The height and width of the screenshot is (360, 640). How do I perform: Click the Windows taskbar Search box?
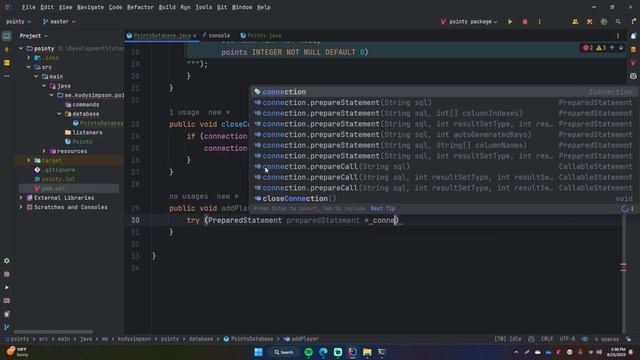(284, 352)
